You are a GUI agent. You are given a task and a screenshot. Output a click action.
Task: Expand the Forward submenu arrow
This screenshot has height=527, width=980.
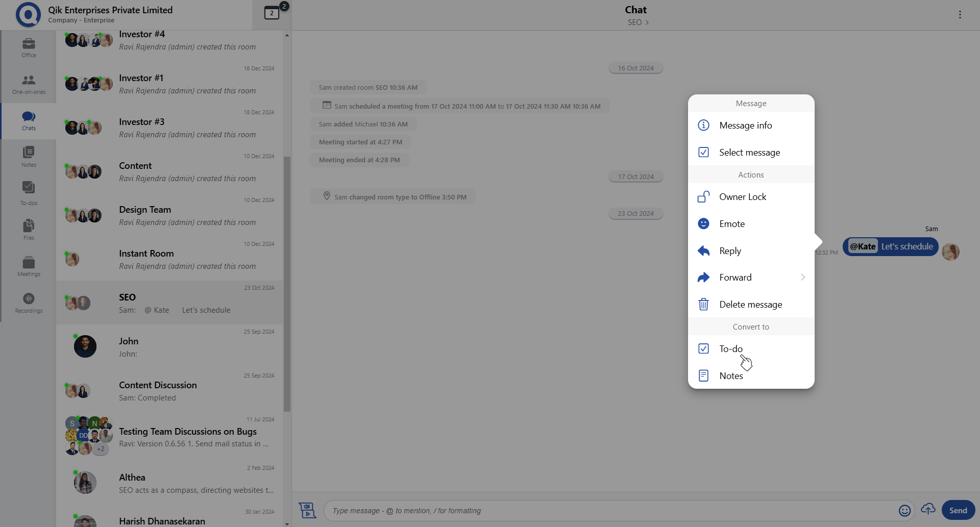[803, 278]
